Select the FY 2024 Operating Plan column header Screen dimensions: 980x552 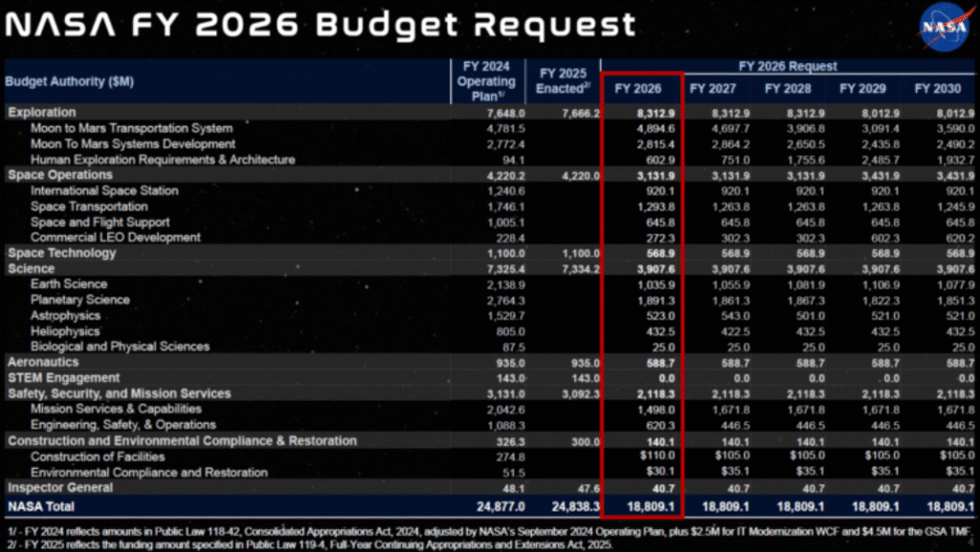tap(485, 81)
